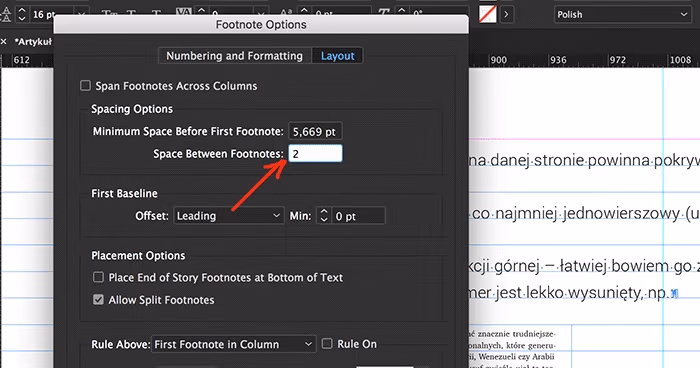The image size is (700, 368).
Task: Click Minimum Space Before First Footnote field
Action: point(315,132)
